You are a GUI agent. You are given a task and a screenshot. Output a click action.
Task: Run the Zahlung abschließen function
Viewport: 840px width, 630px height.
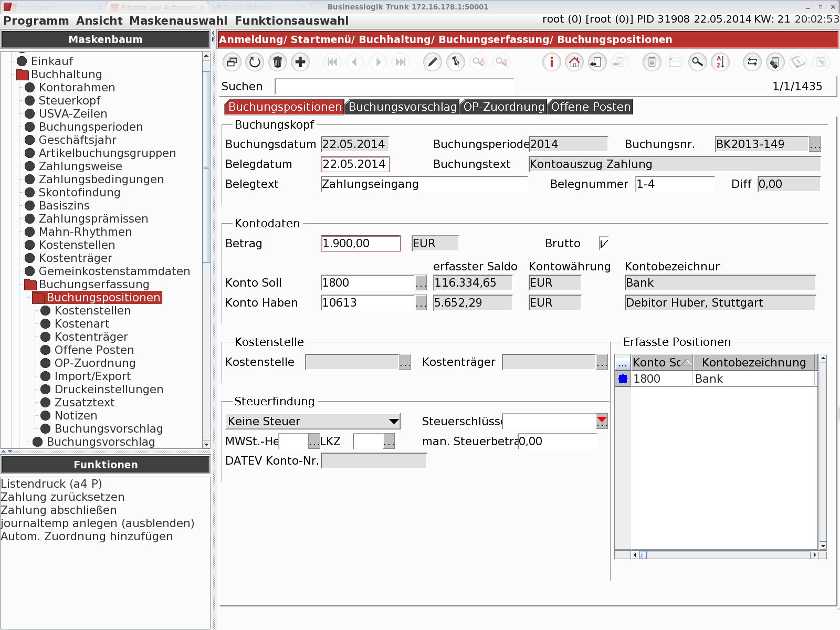tap(59, 510)
